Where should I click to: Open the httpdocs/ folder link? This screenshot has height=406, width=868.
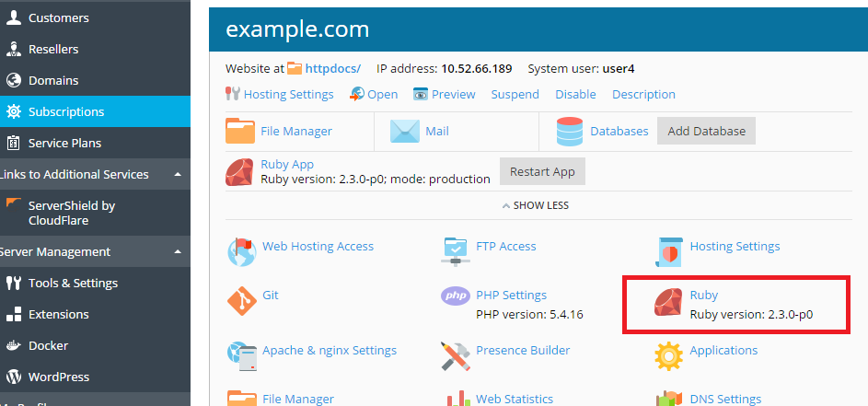pyautogui.click(x=332, y=69)
